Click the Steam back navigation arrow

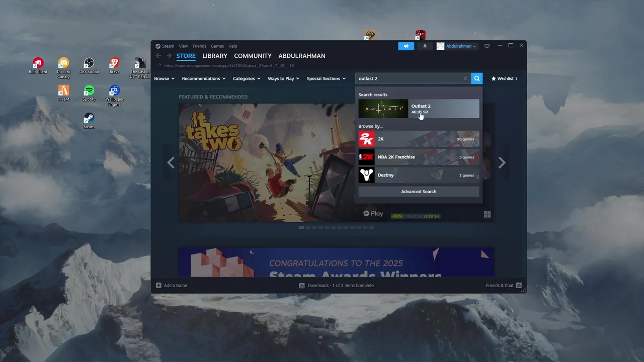coord(158,56)
